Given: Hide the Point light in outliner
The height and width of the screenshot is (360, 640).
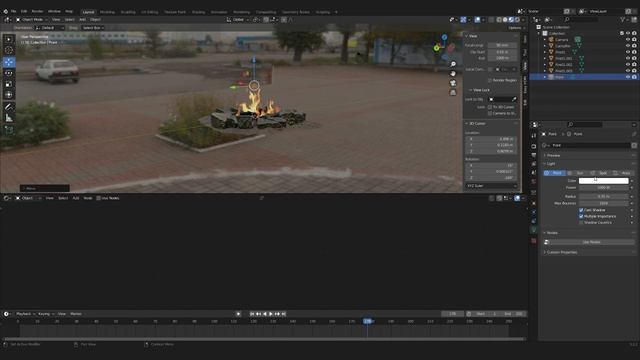Looking at the screenshot, I should pos(628,77).
